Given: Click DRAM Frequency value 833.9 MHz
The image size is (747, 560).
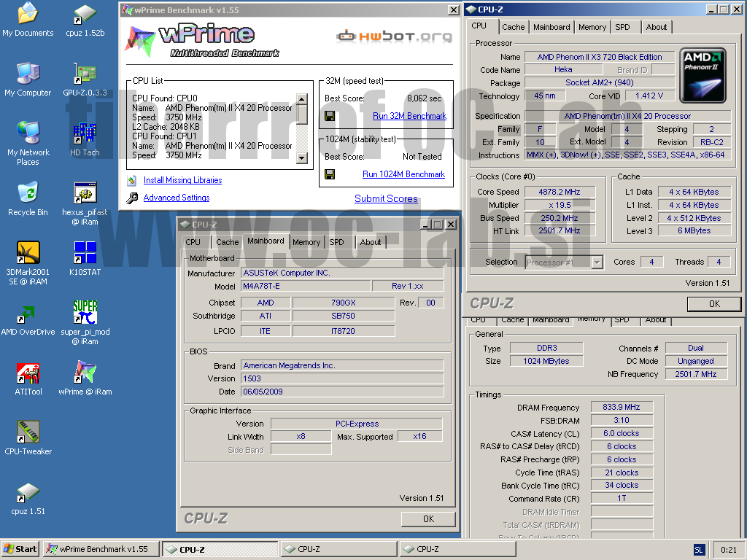Looking at the screenshot, I should [622, 407].
